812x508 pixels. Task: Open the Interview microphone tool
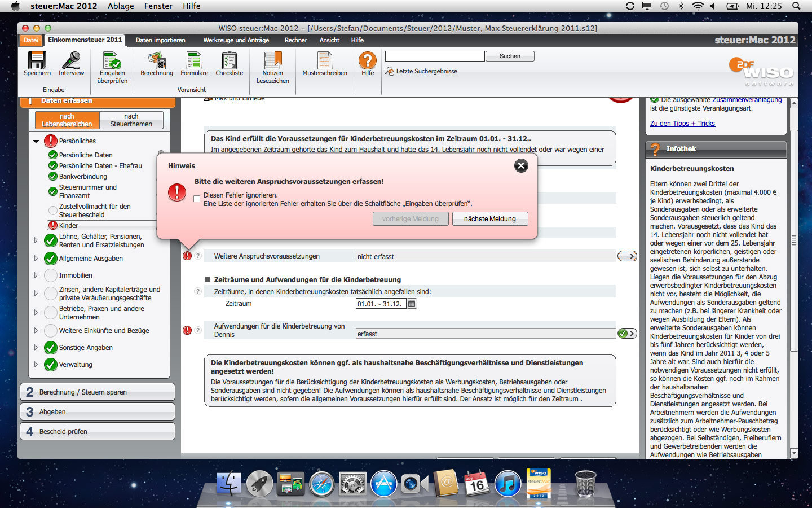coord(71,60)
